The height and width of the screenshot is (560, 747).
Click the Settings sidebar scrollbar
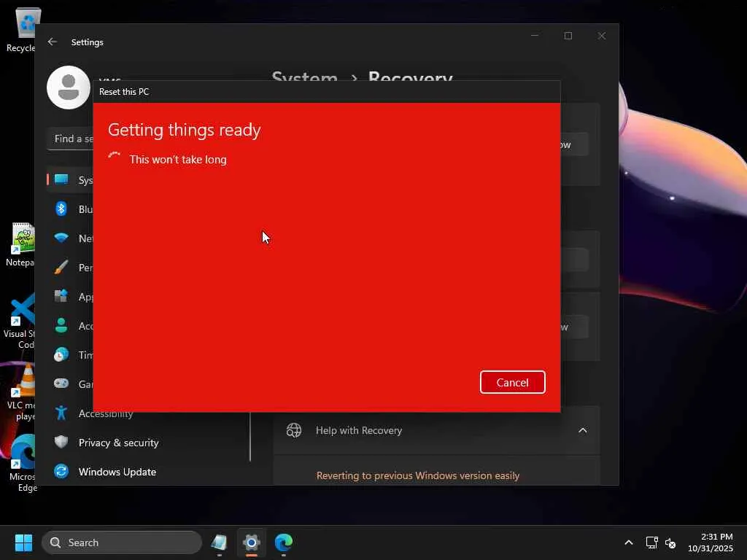[250, 436]
